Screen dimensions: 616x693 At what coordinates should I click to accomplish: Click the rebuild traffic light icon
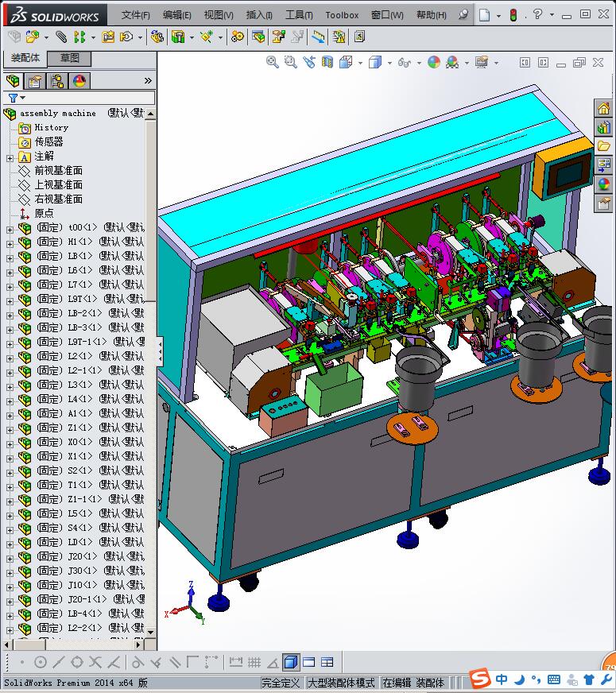click(513, 15)
